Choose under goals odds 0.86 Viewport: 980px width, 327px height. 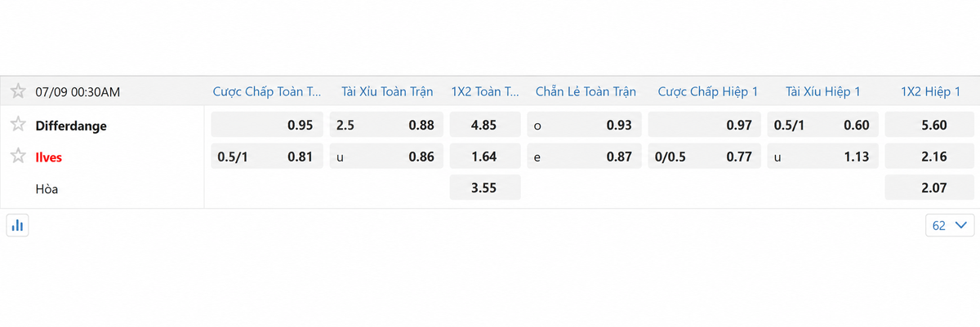tap(387, 157)
